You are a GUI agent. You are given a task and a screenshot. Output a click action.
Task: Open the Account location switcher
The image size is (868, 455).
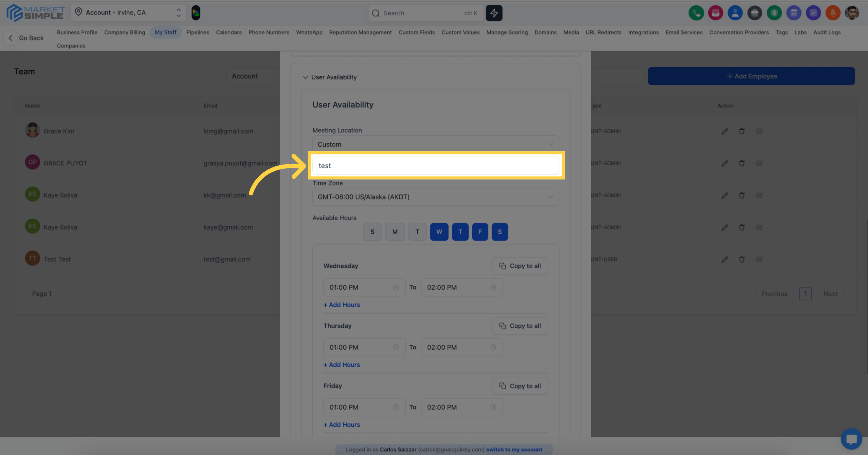128,12
